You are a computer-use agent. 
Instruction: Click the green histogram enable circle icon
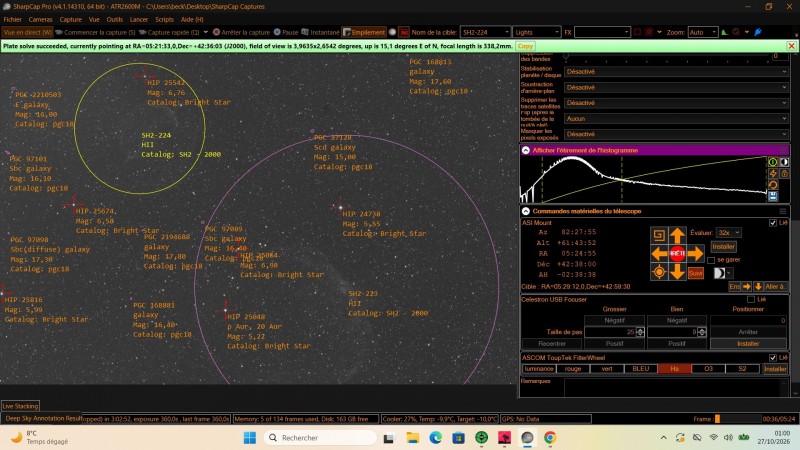(773, 162)
